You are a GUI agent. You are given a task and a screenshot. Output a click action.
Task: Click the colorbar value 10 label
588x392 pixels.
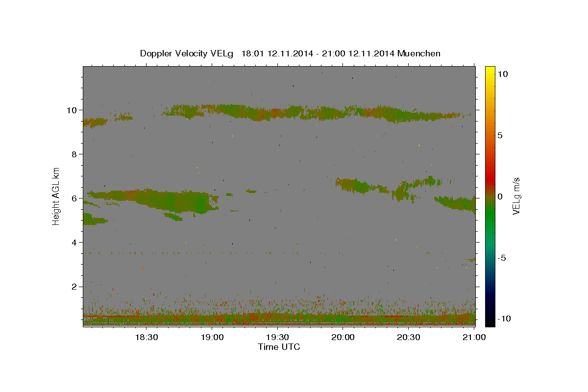[502, 73]
